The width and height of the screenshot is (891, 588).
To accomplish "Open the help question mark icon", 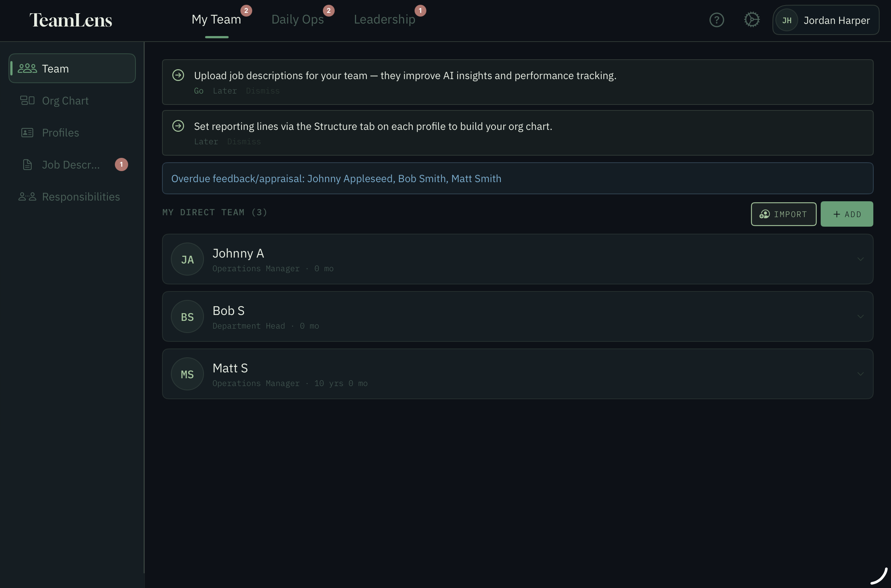I will click(716, 20).
